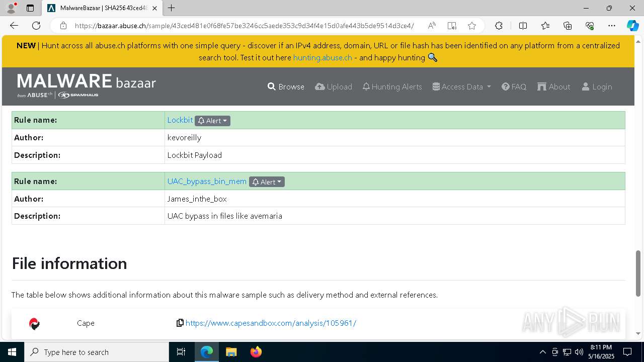Close the MalwareBazaar tab
This screenshot has width=644, height=362.
pos(156,8)
